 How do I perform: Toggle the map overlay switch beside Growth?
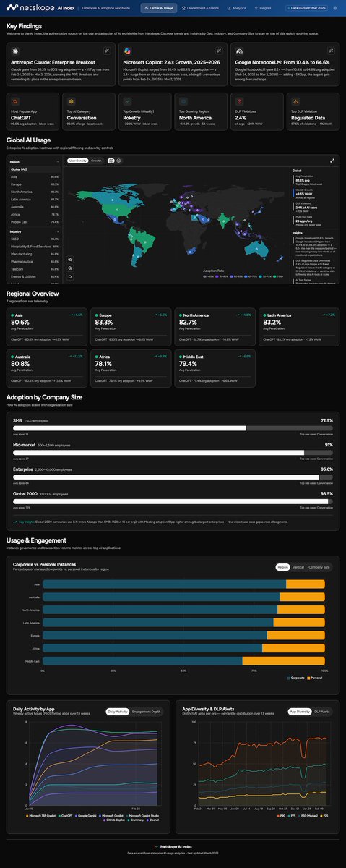(111, 160)
